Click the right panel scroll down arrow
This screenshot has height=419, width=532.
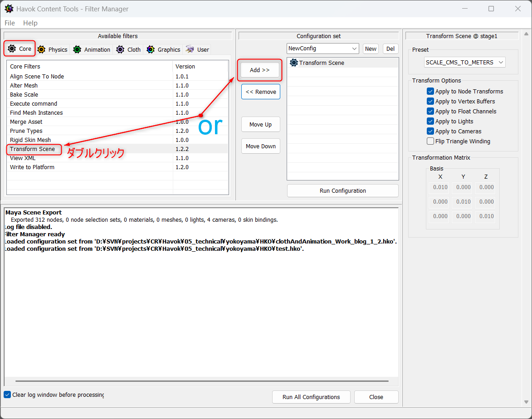pos(526,402)
